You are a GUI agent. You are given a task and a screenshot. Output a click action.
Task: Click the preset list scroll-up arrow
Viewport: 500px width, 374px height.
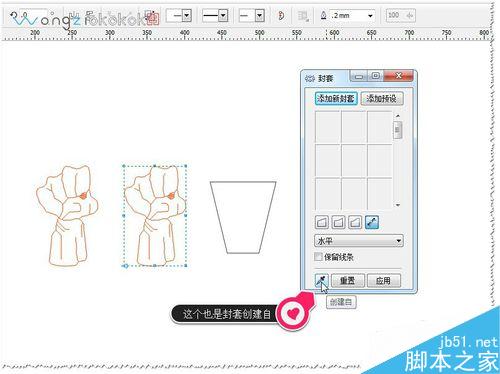pos(398,116)
